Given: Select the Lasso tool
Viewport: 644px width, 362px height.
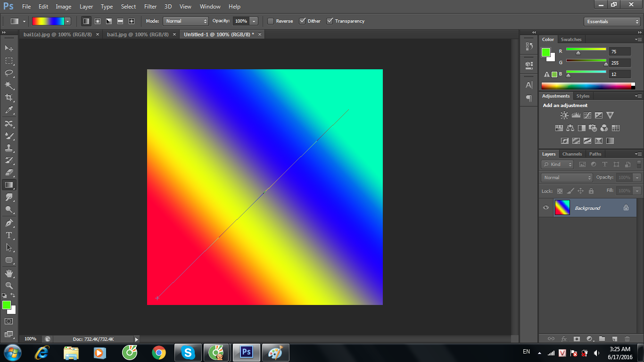Looking at the screenshot, I should (8, 73).
